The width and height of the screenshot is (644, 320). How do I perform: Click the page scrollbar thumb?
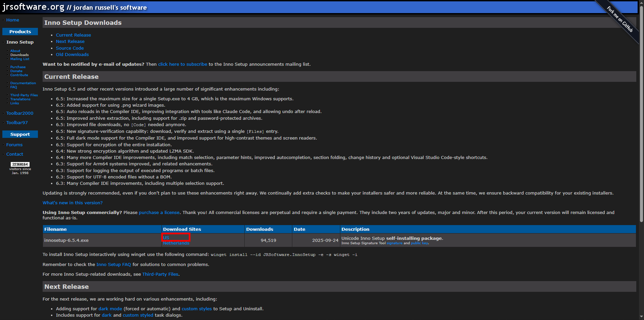tap(641, 114)
